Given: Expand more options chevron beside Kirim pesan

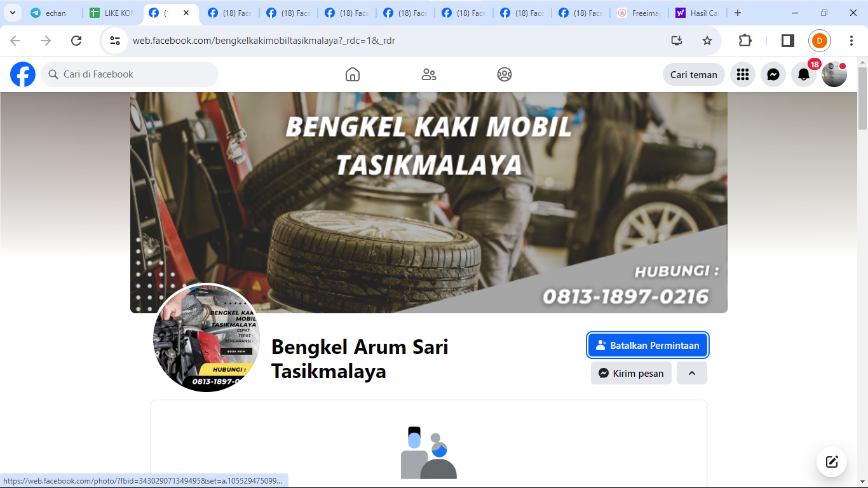Looking at the screenshot, I should [692, 373].
